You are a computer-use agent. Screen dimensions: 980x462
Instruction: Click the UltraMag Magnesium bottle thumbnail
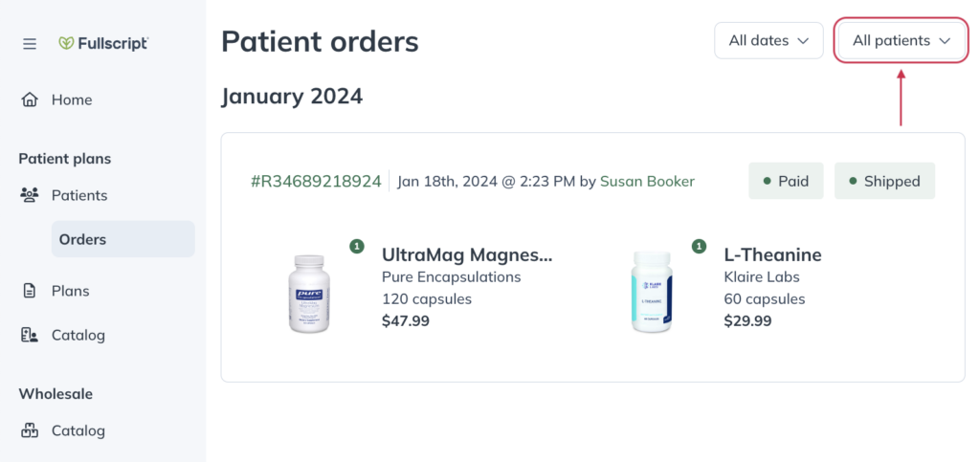click(309, 294)
